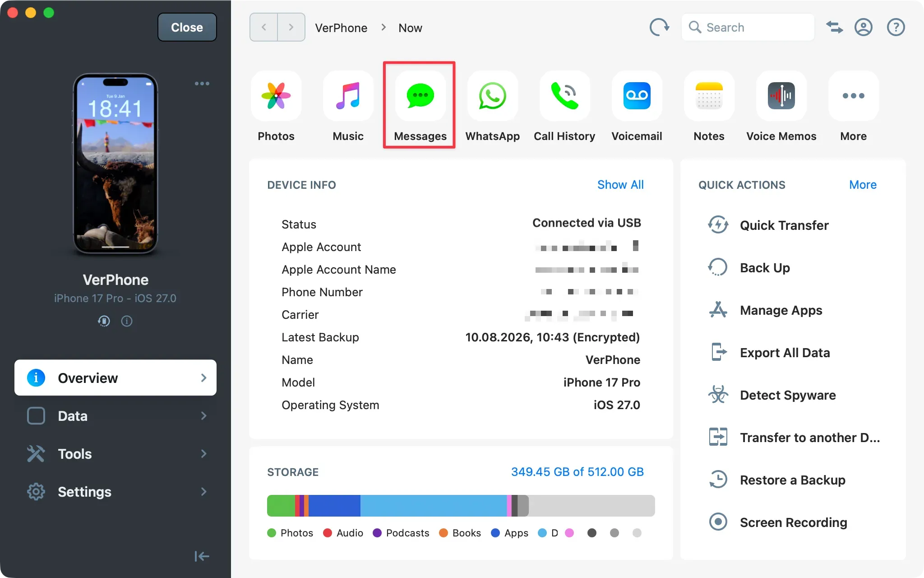Click the 'iPhone 17 Pro' model value
The image size is (924, 578).
tap(601, 382)
